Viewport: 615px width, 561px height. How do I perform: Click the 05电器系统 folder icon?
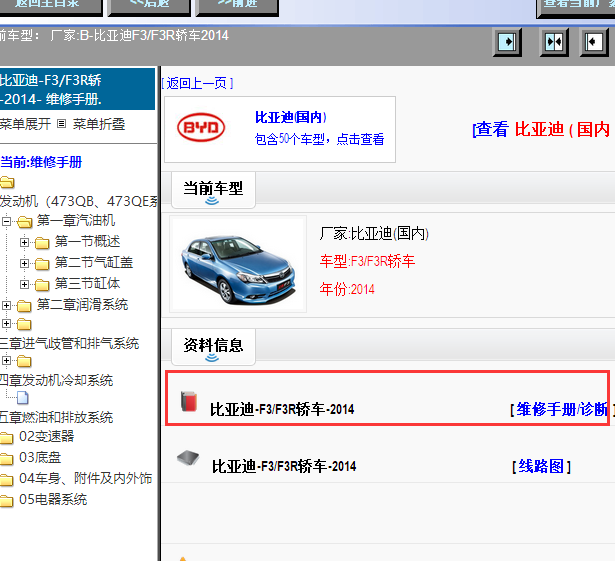[6, 500]
